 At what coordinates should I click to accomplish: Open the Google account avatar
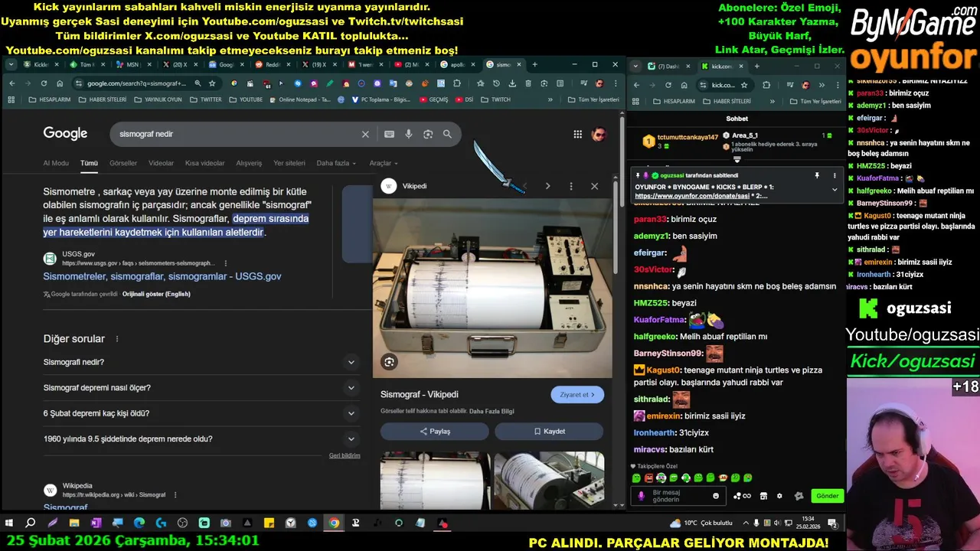(x=599, y=134)
